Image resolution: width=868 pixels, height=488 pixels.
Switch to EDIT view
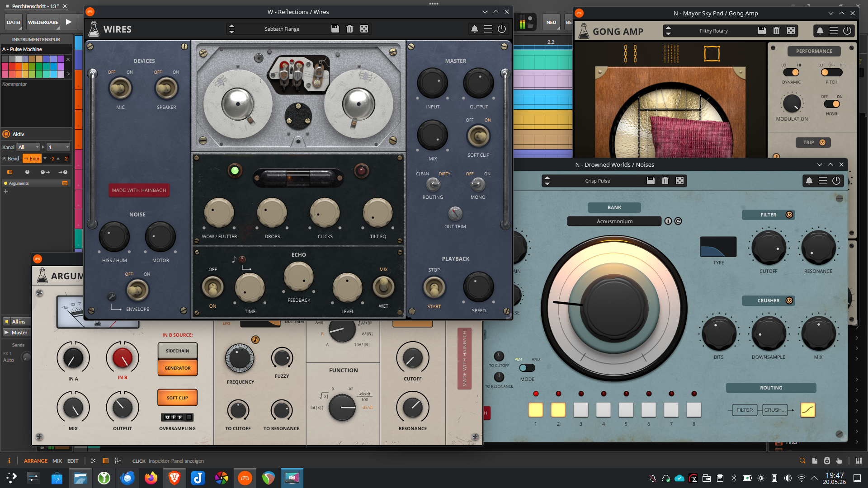coord(73,461)
